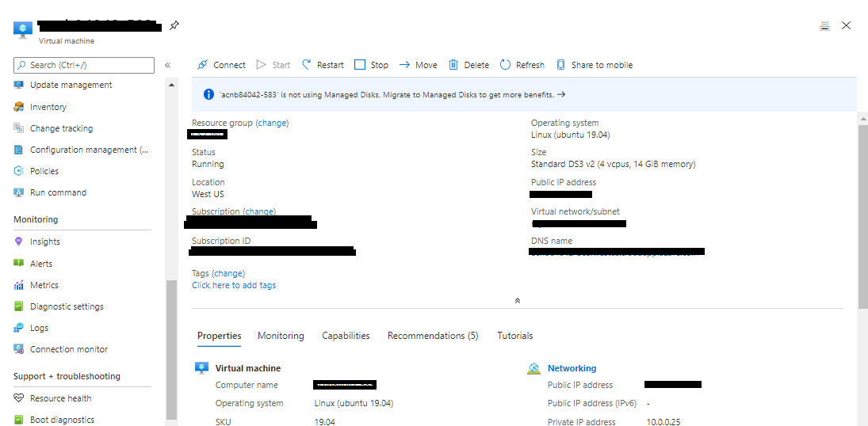Open Inventory in sidebar
The width and height of the screenshot is (868, 426).
pos(48,107)
